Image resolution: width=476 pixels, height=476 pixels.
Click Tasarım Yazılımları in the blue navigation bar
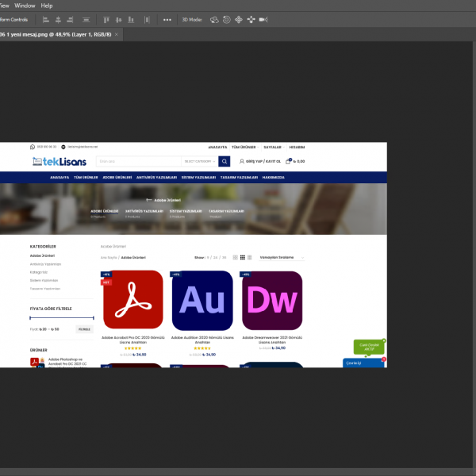239,177
